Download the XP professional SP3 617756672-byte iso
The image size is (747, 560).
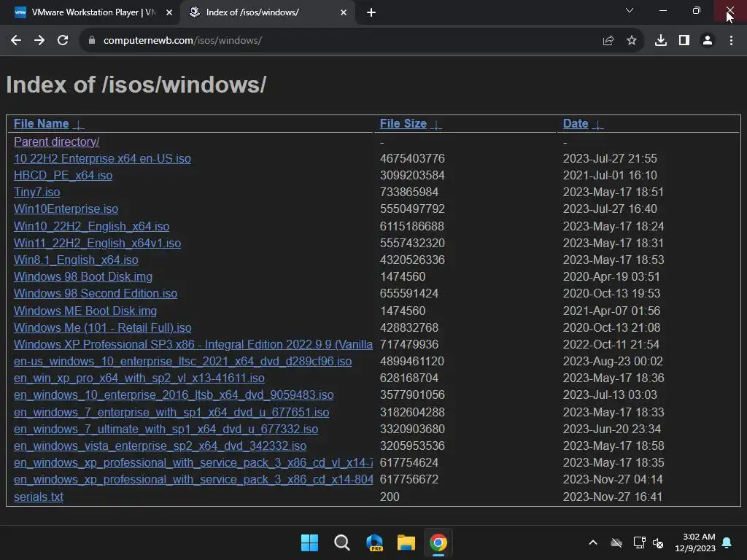pyautogui.click(x=193, y=480)
